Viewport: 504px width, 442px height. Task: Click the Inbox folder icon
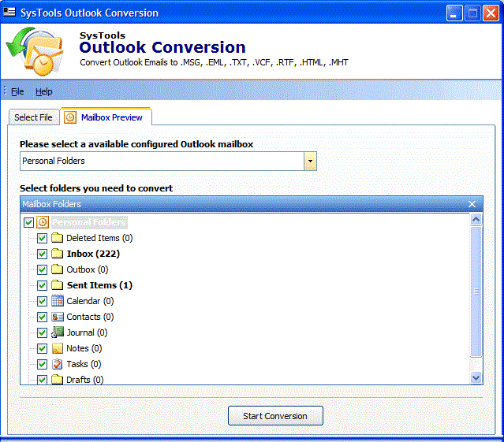(x=58, y=254)
